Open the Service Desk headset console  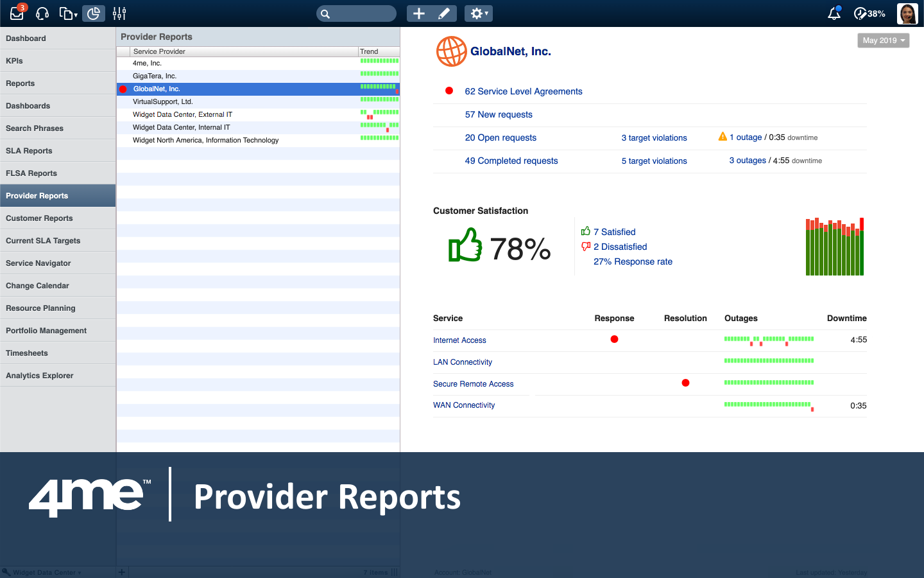42,13
